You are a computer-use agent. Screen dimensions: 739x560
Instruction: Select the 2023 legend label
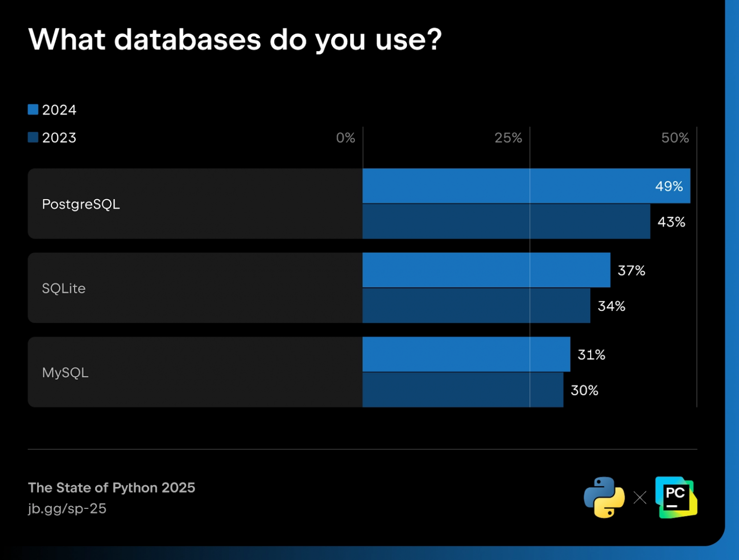click(x=59, y=138)
